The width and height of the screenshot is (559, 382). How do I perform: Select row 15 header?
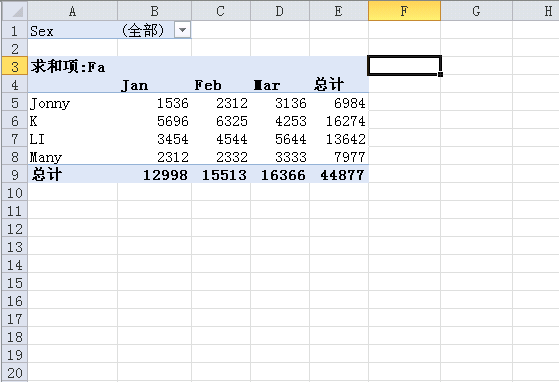point(15,282)
